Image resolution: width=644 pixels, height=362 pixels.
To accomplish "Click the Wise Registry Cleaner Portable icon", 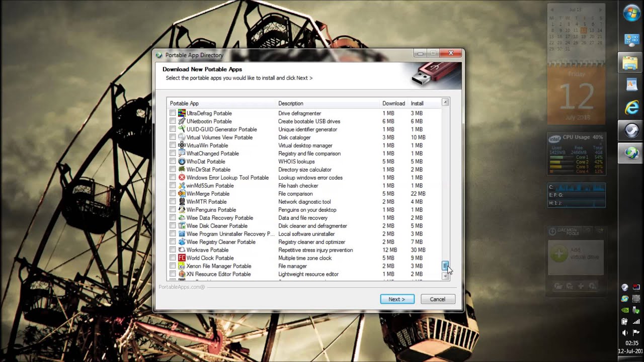I will (x=182, y=242).
